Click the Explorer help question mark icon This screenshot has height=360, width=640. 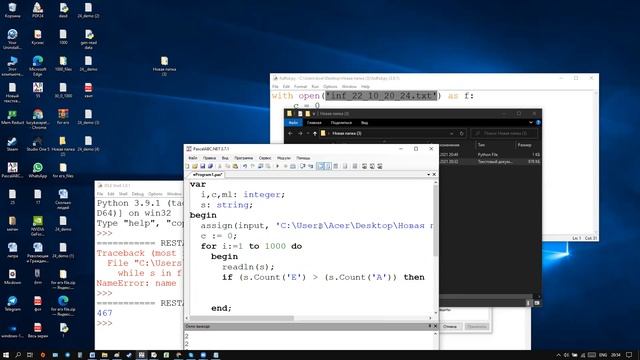[538, 122]
